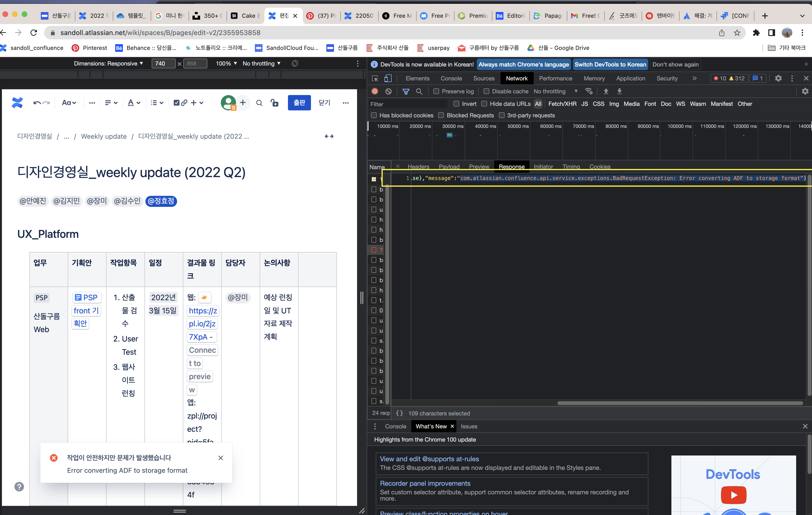Import HAR file upload arrow icon
The height and width of the screenshot is (515, 812).
[x=606, y=91]
